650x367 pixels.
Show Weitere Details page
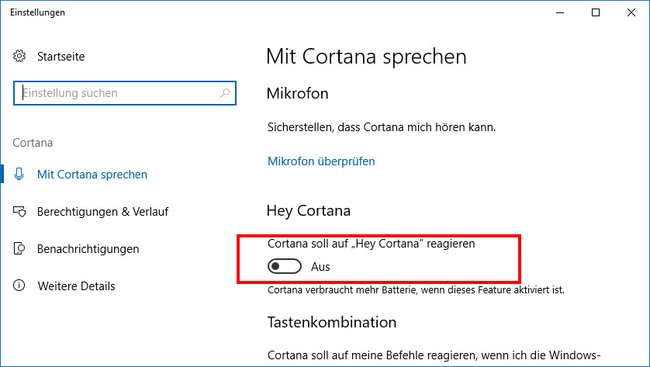76,286
